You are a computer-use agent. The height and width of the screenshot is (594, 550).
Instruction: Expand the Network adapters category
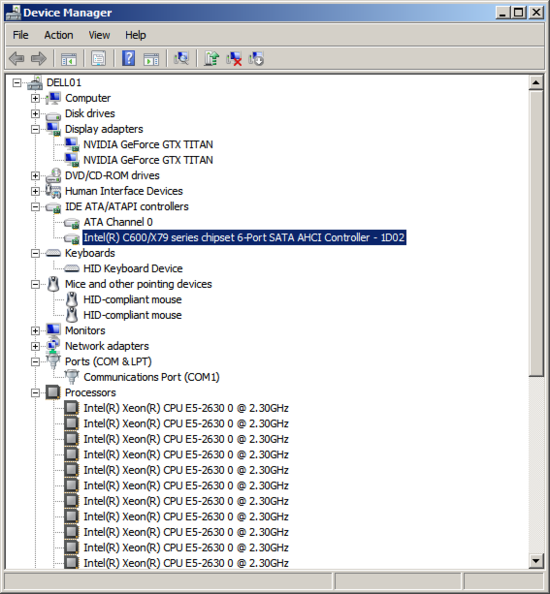click(x=35, y=346)
